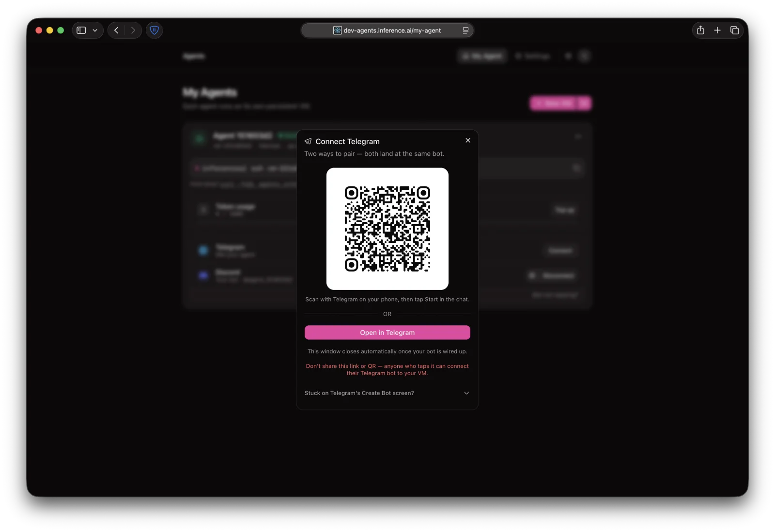Click the 'Two ways to pair' subtitle text

[374, 154]
